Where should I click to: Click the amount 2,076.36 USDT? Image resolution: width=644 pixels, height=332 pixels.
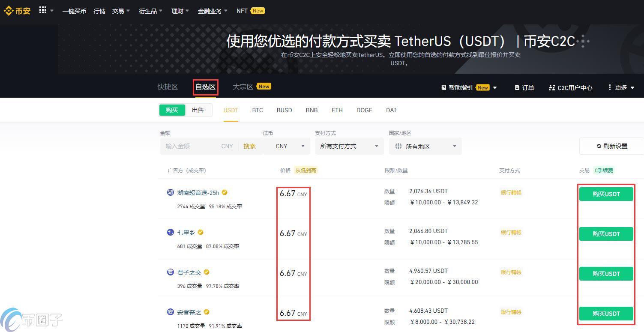428,191
